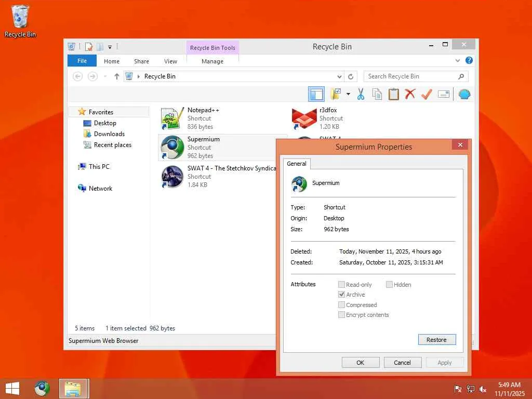This screenshot has width=532, height=399.
Task: Go up one level with Up arrow
Action: (x=117, y=77)
